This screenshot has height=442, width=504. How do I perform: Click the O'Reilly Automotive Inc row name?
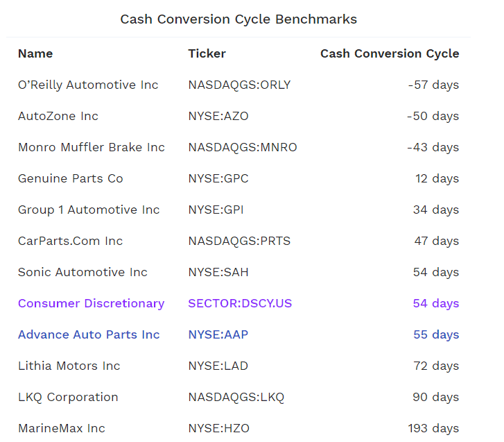click(88, 85)
